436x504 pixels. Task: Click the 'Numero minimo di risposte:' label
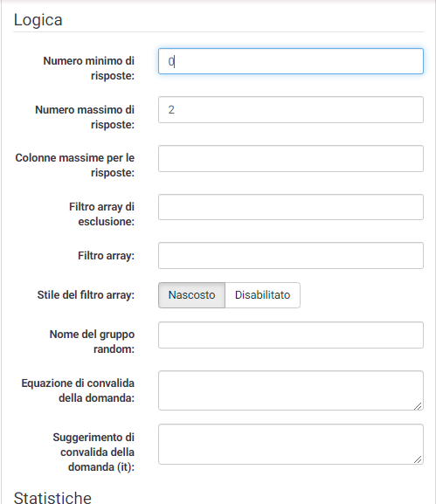pyautogui.click(x=89, y=68)
